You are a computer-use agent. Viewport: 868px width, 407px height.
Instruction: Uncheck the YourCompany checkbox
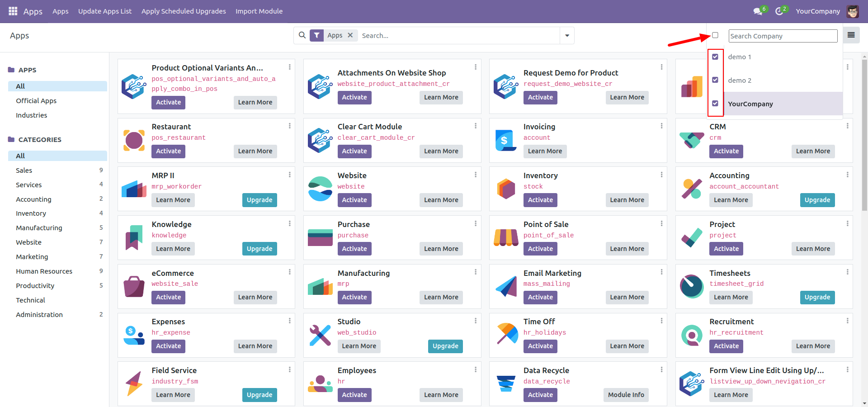[x=715, y=104]
